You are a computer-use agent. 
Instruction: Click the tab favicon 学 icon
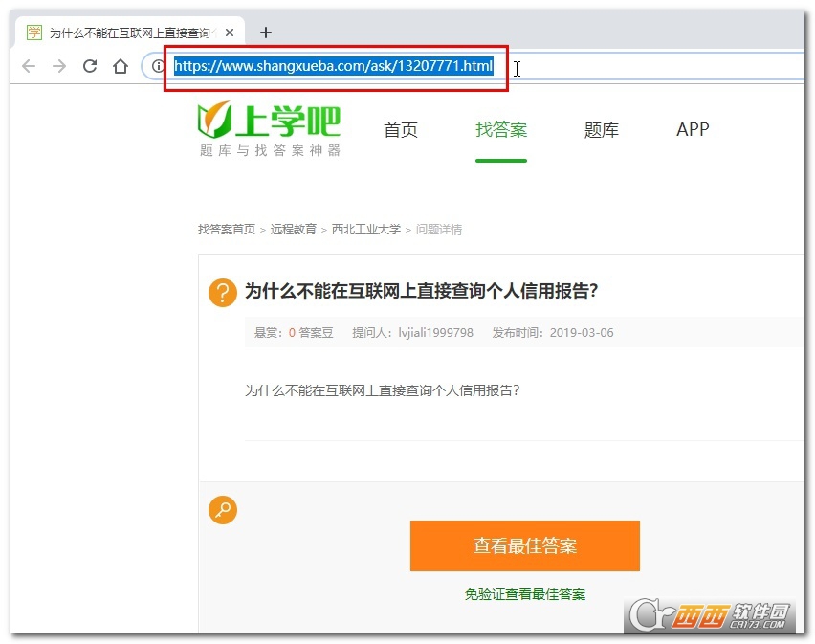[34, 33]
